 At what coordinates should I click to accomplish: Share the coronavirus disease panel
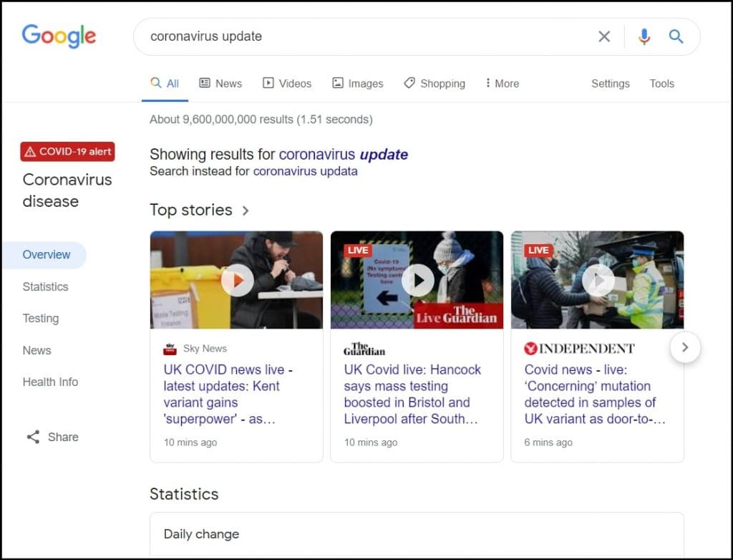point(52,437)
